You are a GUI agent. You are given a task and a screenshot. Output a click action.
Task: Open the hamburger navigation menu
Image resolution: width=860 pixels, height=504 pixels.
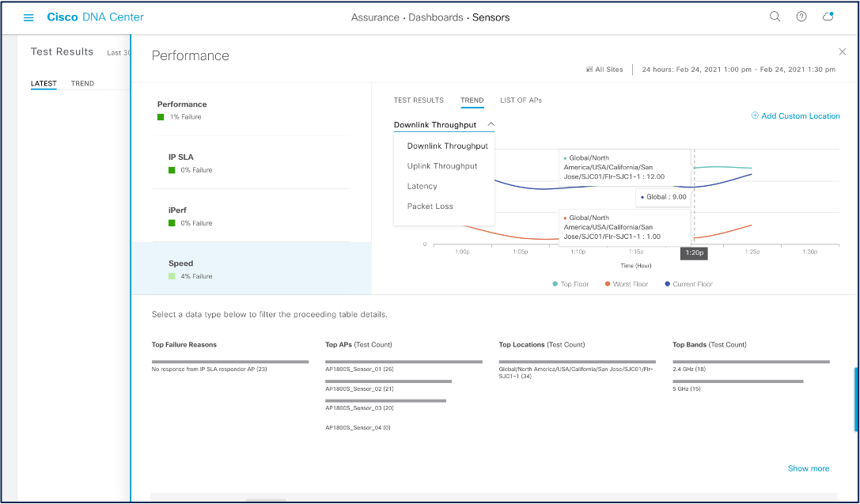[28, 17]
